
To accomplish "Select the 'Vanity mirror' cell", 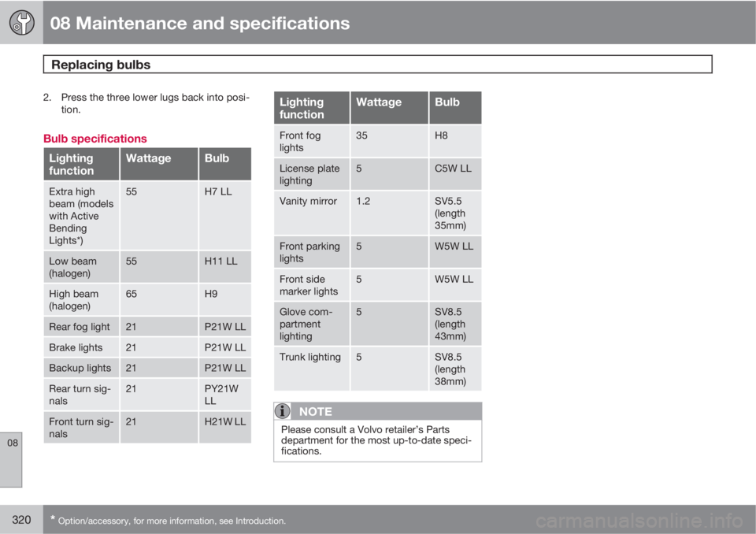I will (x=312, y=213).
